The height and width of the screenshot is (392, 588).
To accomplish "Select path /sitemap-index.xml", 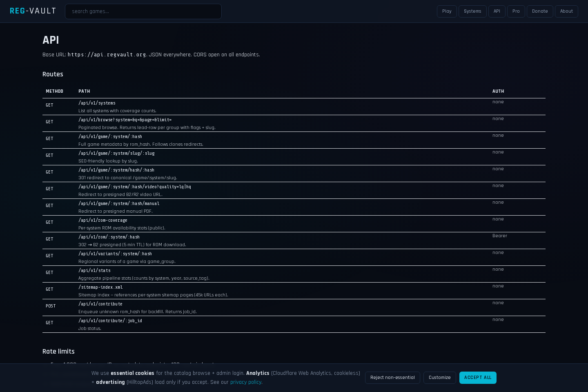I will 100,287.
